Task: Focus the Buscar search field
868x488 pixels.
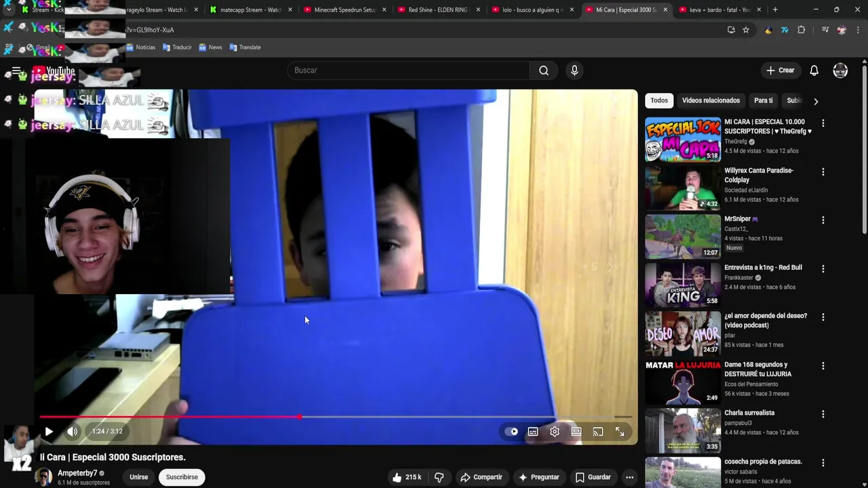Action: [409, 70]
